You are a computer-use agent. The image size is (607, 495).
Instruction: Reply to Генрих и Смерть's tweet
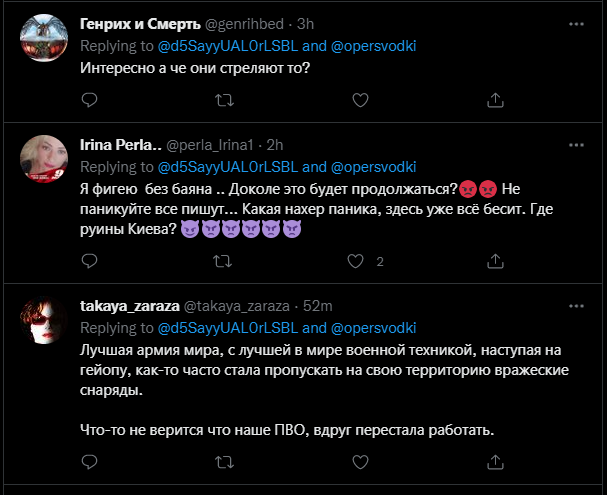click(88, 99)
